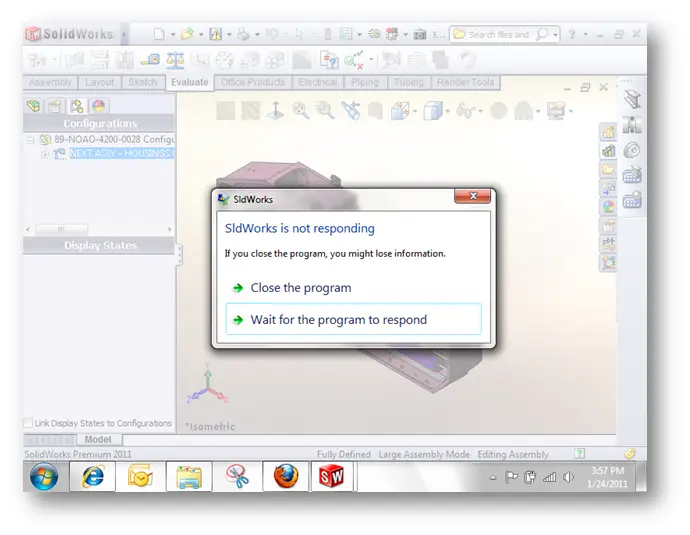The image size is (690, 535).
Task: Click Zoom to Fit in view toolbar
Action: [301, 110]
